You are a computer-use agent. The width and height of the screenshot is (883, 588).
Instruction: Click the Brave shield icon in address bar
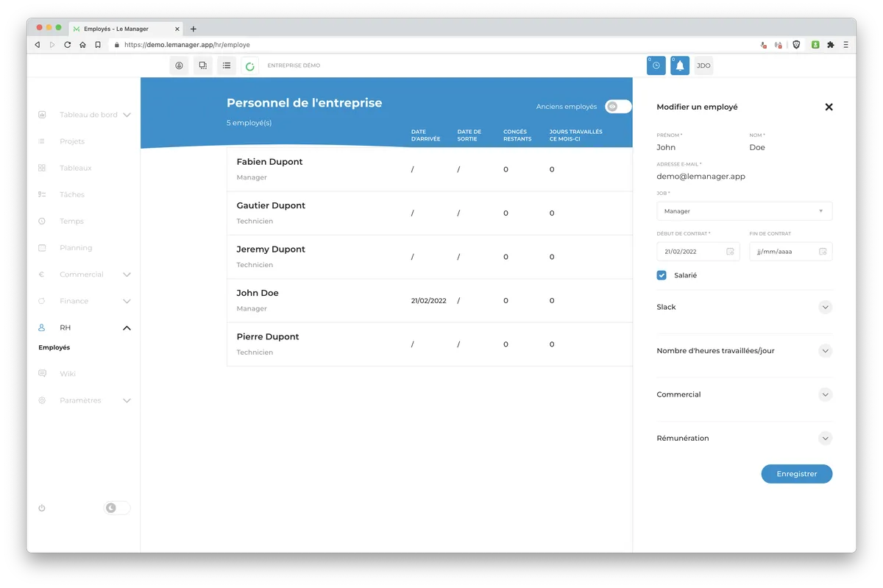point(796,45)
